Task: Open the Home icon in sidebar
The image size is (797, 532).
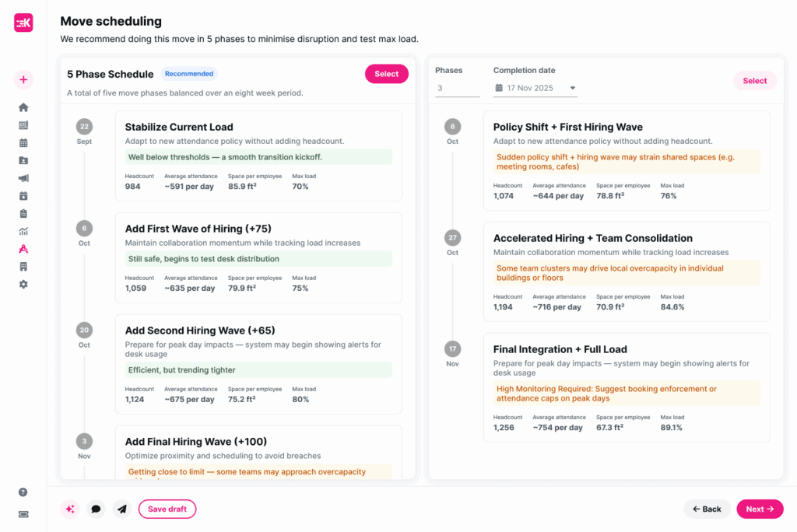Action: (x=23, y=107)
